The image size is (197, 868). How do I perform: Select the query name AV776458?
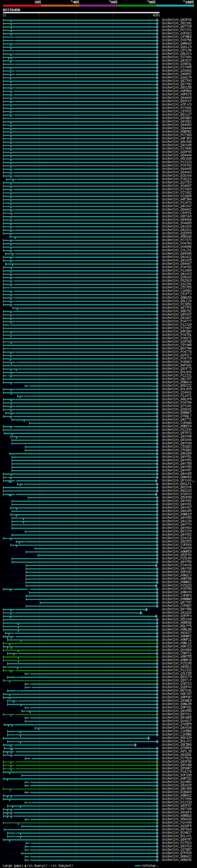tap(11, 10)
